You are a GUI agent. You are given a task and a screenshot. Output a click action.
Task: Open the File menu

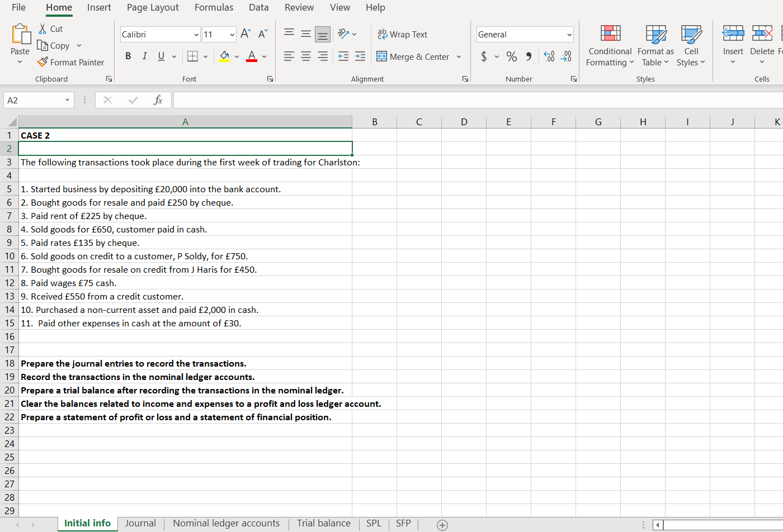[18, 7]
